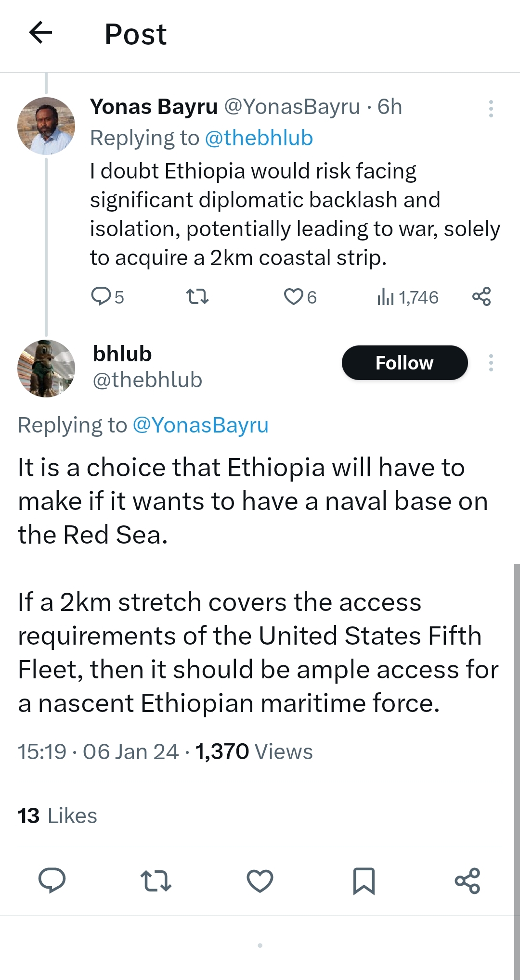Reply to Yonas Bayru's tweet
Screen dimensions: 520x980
pyautogui.click(x=102, y=296)
